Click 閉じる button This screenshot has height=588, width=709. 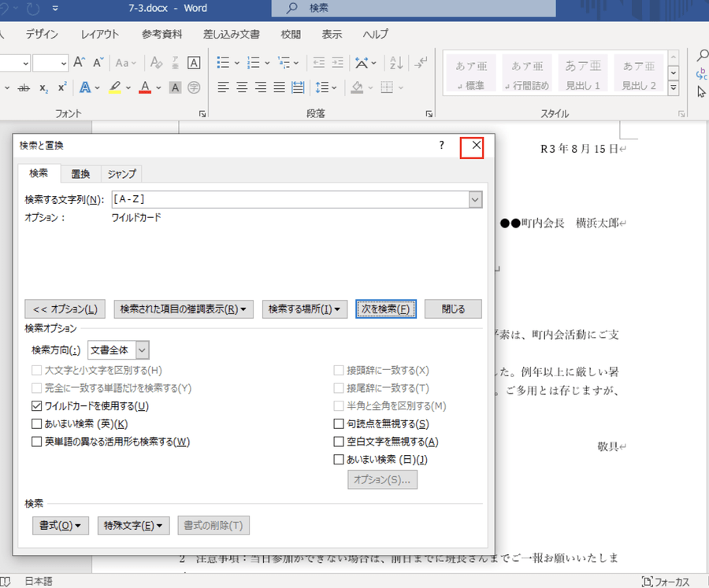[x=453, y=309]
